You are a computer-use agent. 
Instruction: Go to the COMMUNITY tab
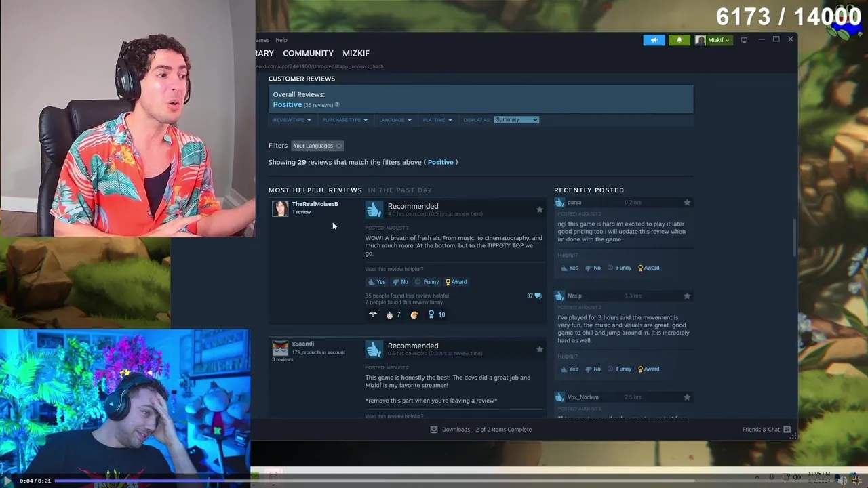(308, 53)
